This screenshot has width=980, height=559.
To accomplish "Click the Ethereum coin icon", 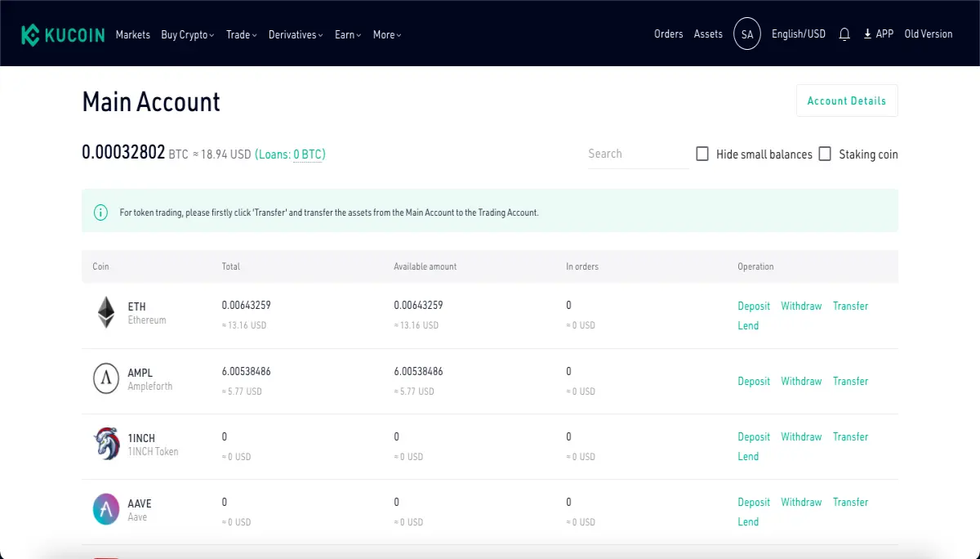I will [x=106, y=312].
